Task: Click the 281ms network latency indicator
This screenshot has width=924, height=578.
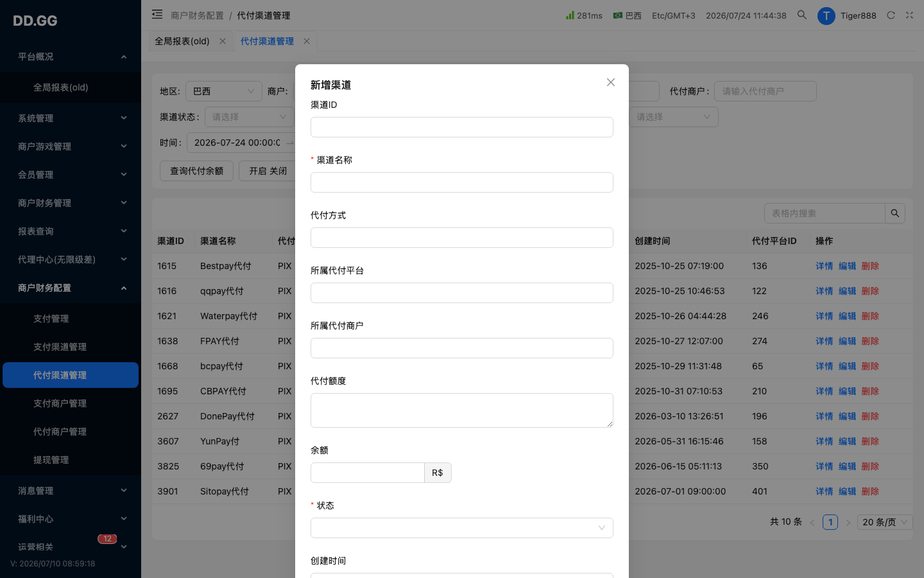Action: click(584, 15)
